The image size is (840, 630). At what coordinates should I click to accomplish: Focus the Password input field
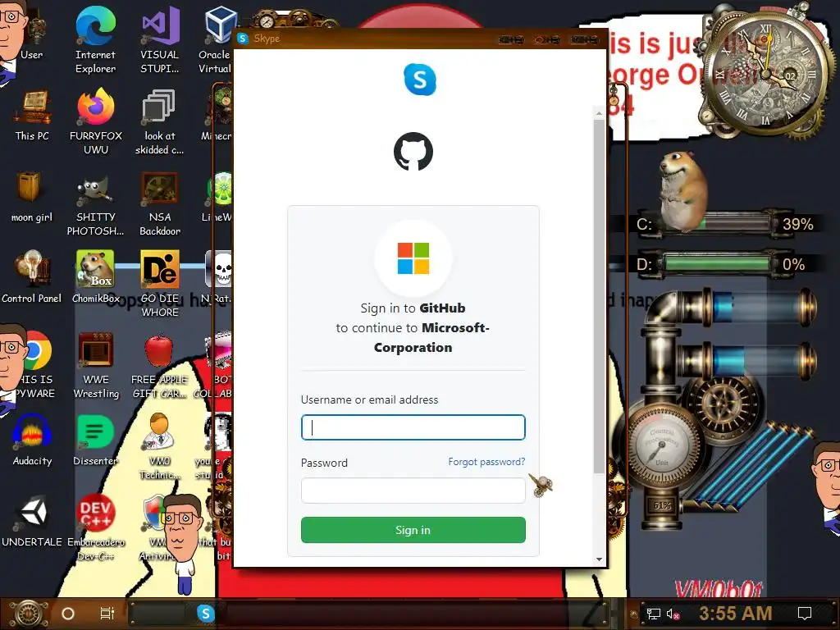click(x=413, y=491)
